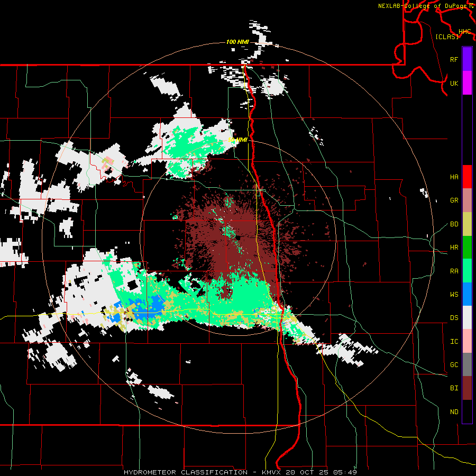Click the purple RF legend color swatch
The height and width of the screenshot is (476, 476).
tap(467, 59)
